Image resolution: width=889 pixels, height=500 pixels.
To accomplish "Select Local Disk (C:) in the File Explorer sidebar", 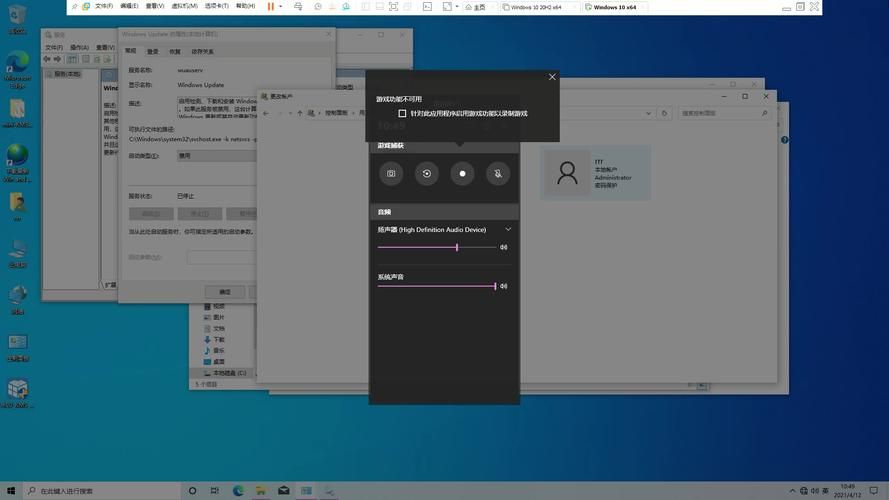I will [x=225, y=373].
